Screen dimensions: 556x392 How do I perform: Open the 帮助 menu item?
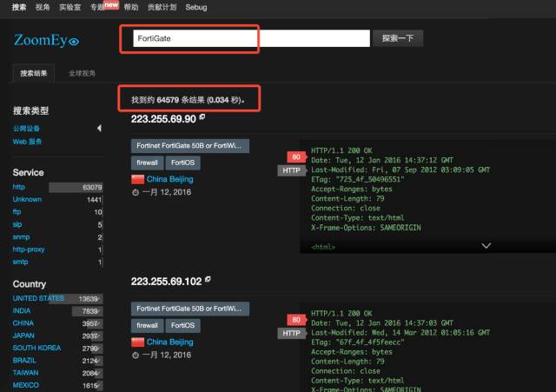pyautogui.click(x=131, y=7)
